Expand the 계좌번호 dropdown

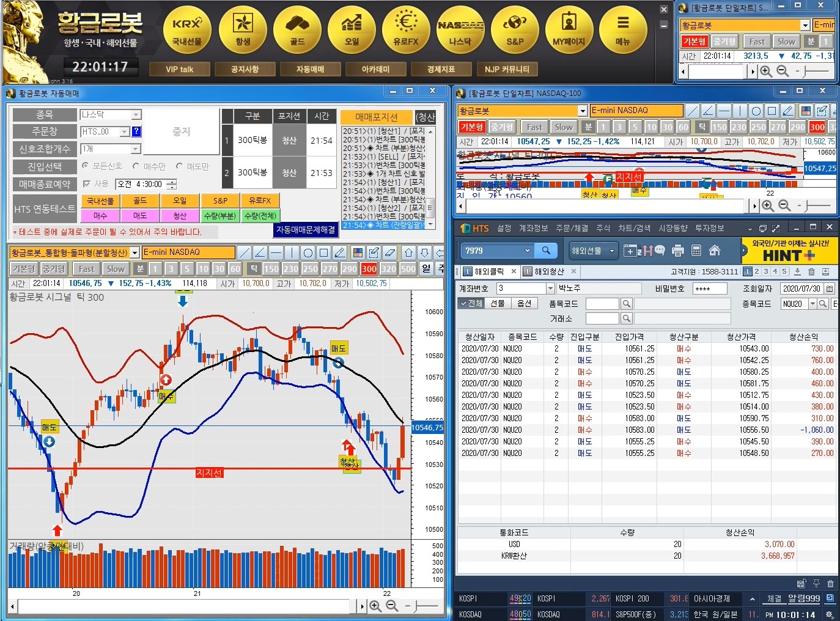pyautogui.click(x=550, y=288)
